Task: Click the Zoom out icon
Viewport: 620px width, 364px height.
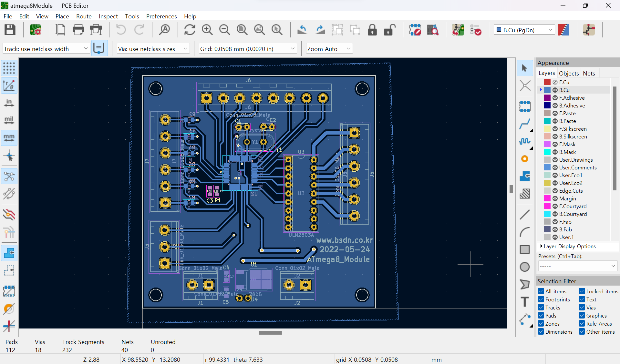Action: [225, 30]
